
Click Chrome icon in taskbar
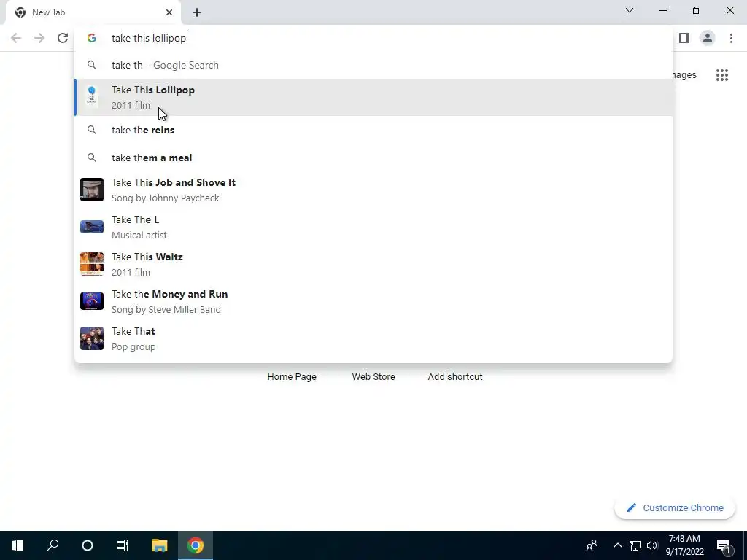click(196, 545)
